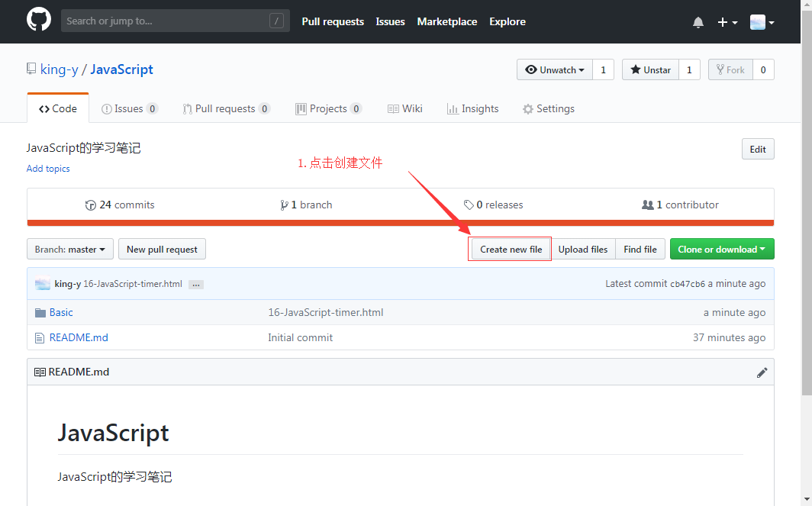Image resolution: width=812 pixels, height=506 pixels.
Task: Click the "37 minutes ago" timestamp
Action: pos(729,337)
